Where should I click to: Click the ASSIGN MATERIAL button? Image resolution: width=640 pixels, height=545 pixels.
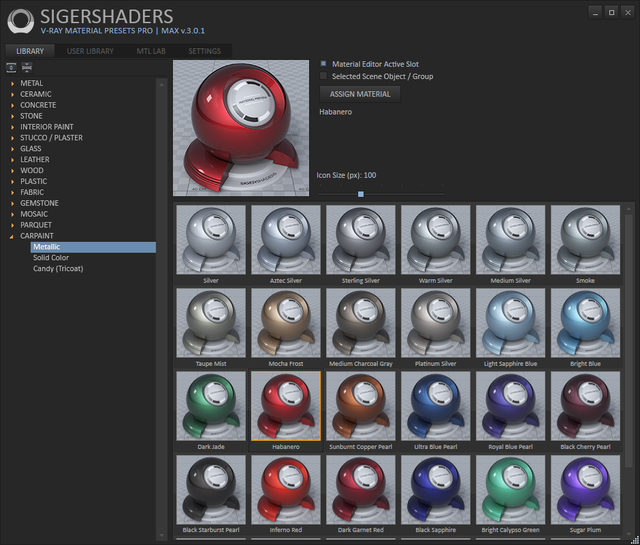coord(360,94)
